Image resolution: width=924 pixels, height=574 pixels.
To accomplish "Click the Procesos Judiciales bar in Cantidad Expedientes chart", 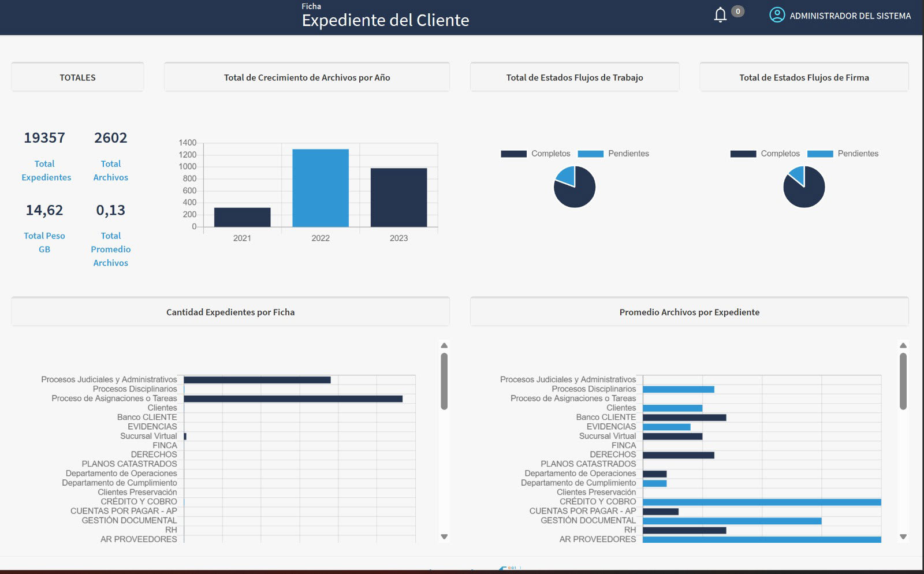I will [257, 380].
